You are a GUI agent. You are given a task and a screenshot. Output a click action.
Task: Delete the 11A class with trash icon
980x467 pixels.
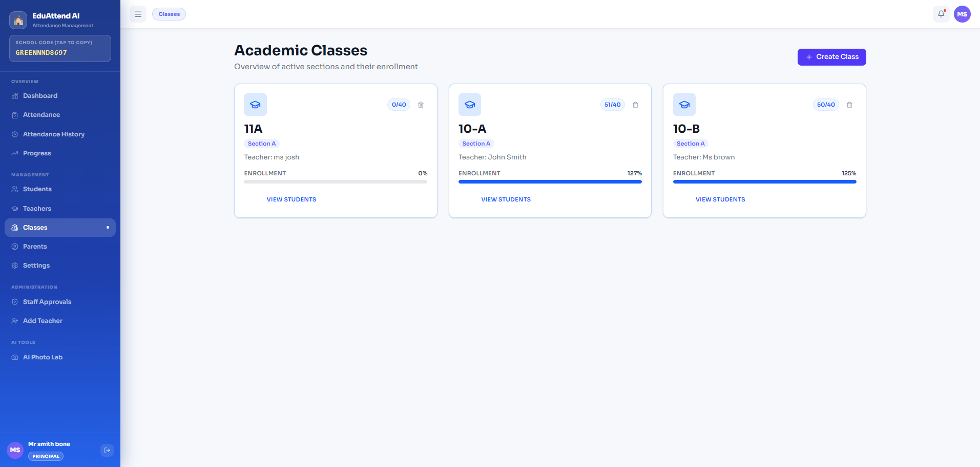click(421, 105)
